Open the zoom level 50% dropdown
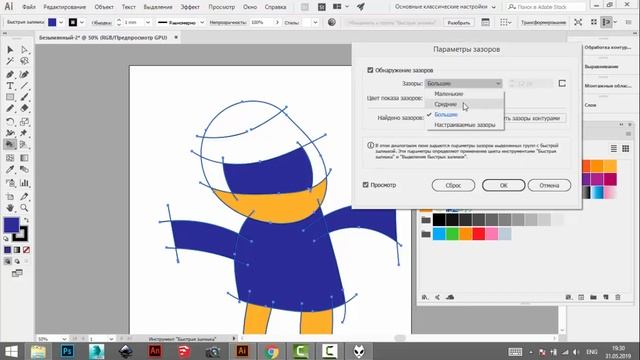Image resolution: width=640 pixels, height=360 pixels. (64, 339)
